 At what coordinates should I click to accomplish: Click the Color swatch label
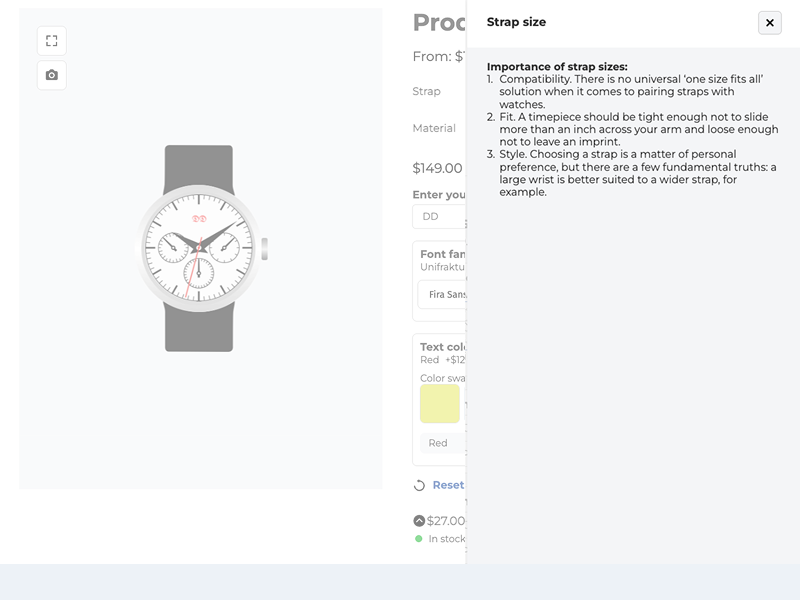[x=443, y=378]
